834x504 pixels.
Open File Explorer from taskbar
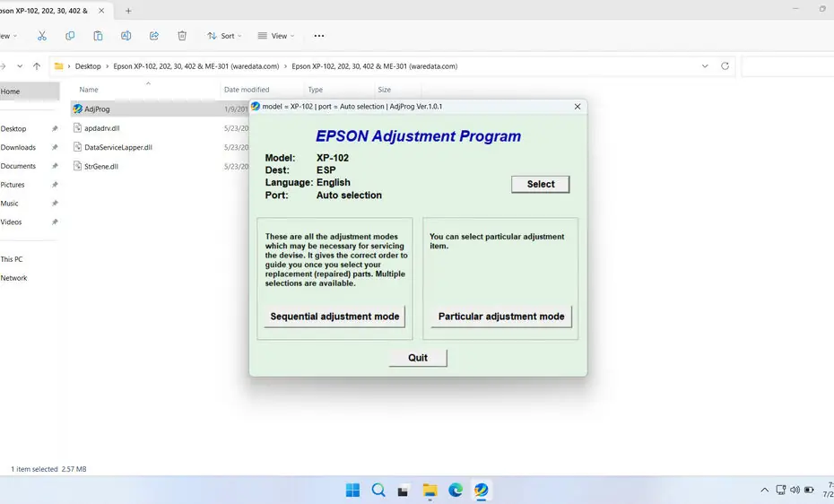click(430, 491)
